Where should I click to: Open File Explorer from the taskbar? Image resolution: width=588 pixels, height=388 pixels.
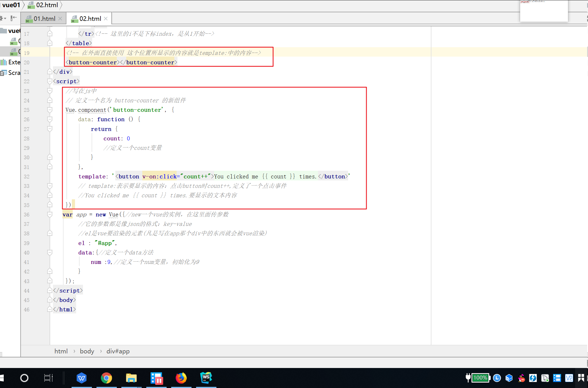pos(131,378)
